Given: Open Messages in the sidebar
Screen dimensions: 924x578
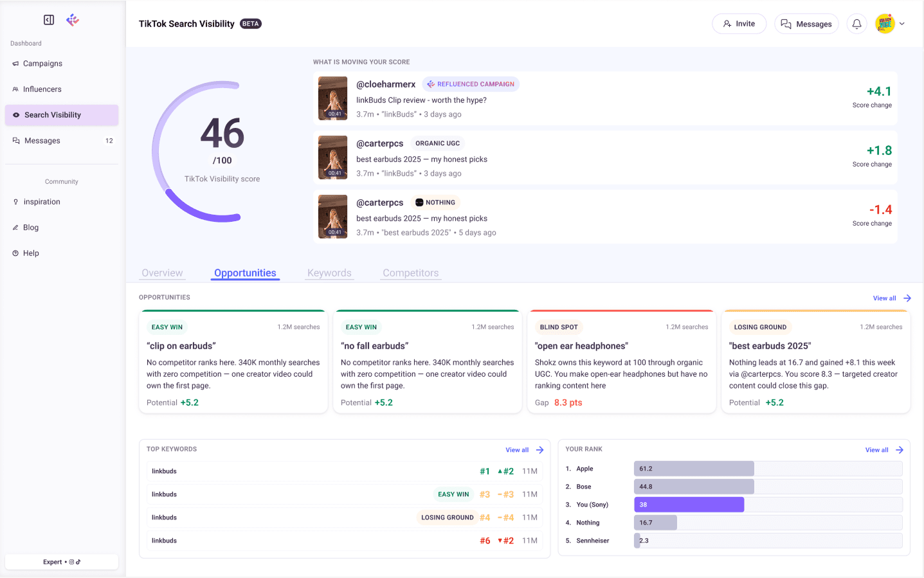Looking at the screenshot, I should pyautogui.click(x=62, y=141).
